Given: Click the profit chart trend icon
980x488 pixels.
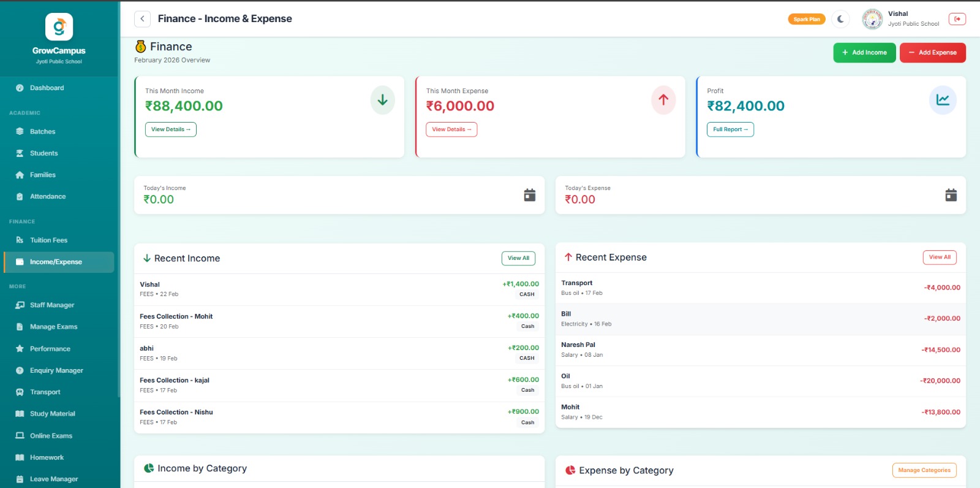Looking at the screenshot, I should coord(943,100).
